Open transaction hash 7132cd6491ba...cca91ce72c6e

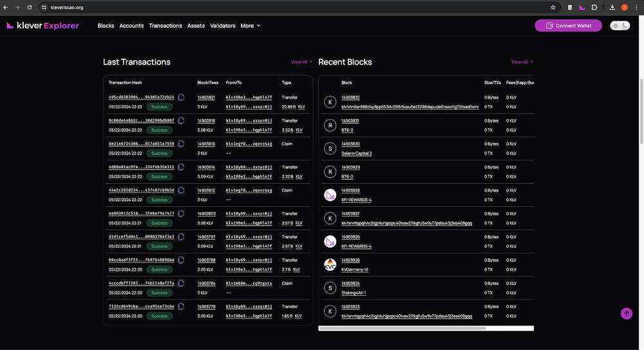(141, 306)
